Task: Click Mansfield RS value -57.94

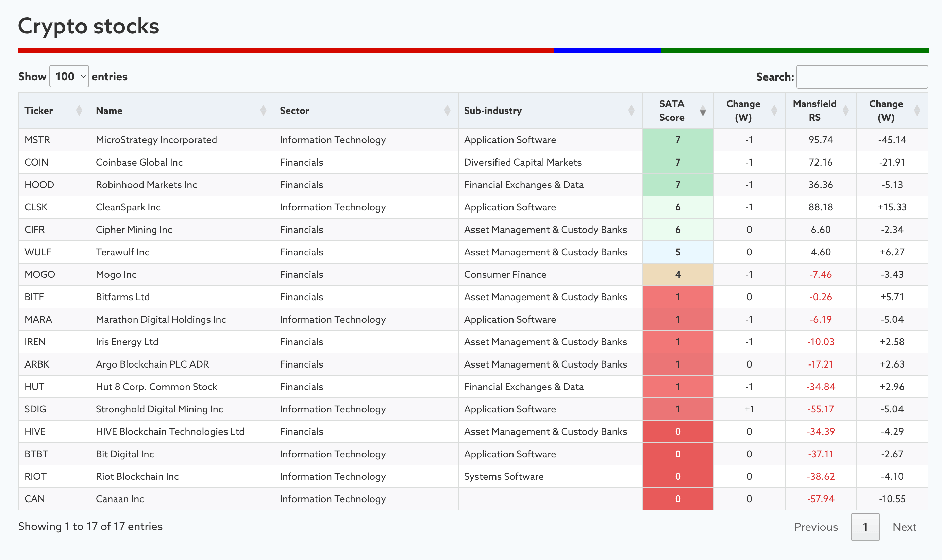Action: pos(821,499)
